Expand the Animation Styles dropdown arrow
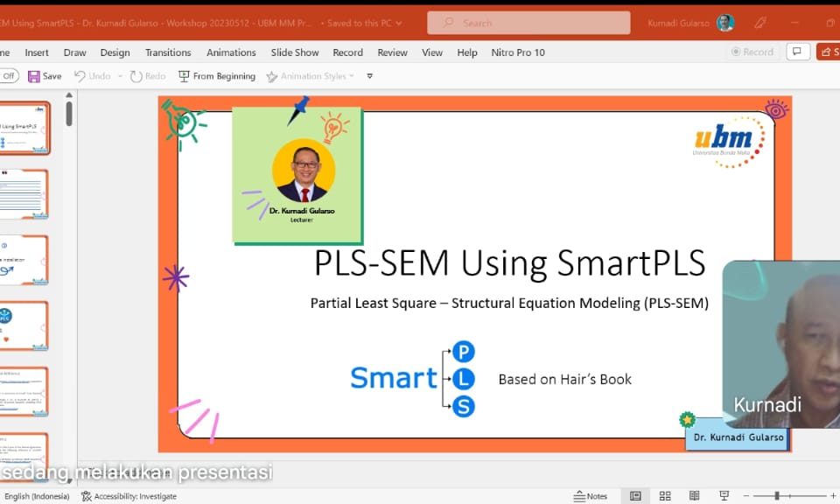The image size is (840, 504). (352, 76)
